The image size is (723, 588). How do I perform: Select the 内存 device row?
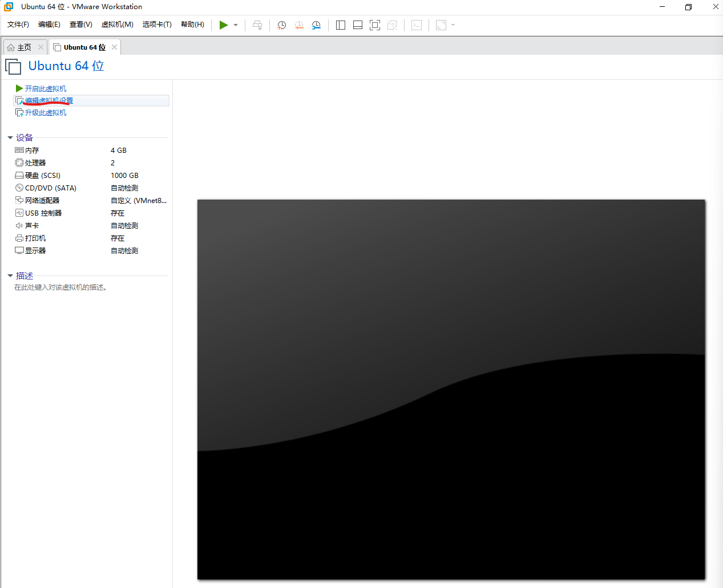[x=91, y=150]
